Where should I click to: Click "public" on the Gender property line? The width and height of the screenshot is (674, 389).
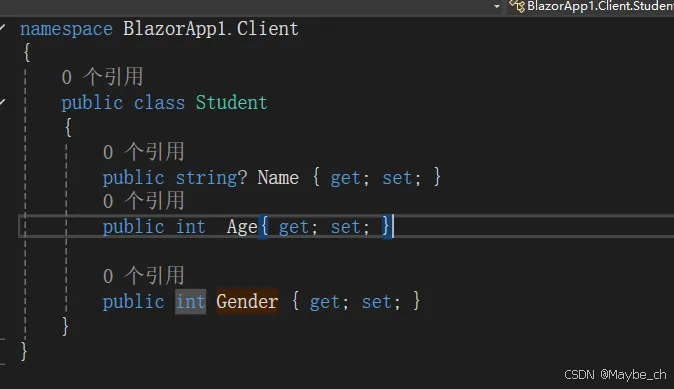point(133,303)
